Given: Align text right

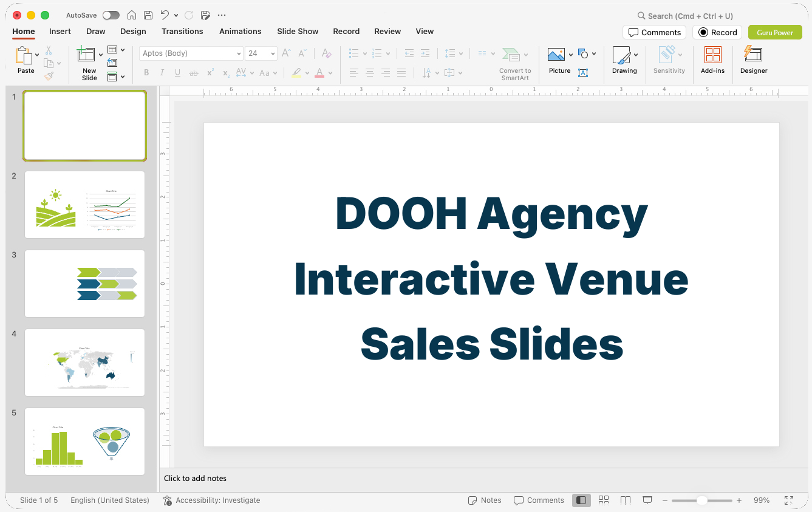Looking at the screenshot, I should 386,73.
